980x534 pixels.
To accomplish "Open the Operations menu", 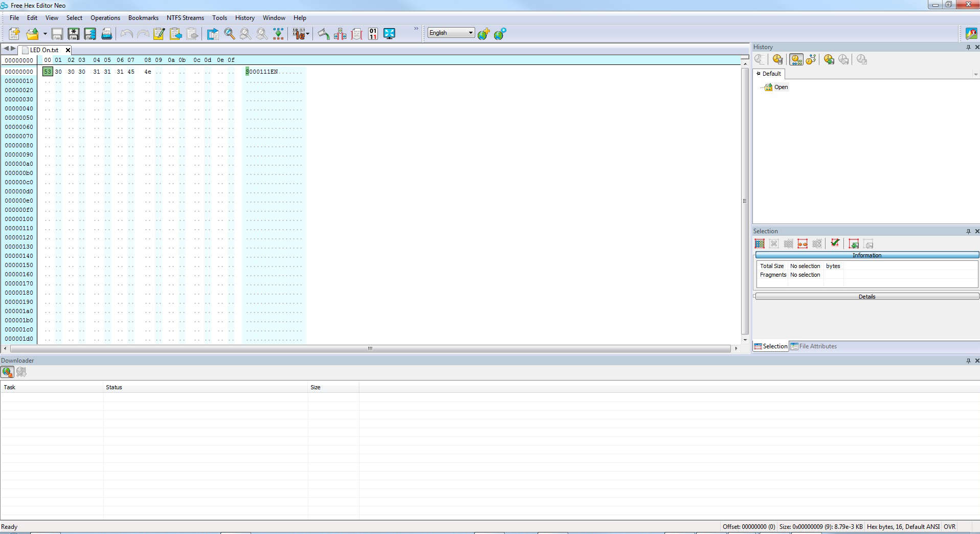I will tap(105, 18).
